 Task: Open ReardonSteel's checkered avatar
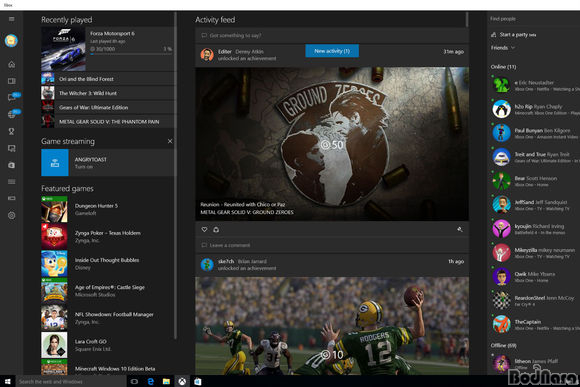(x=502, y=300)
